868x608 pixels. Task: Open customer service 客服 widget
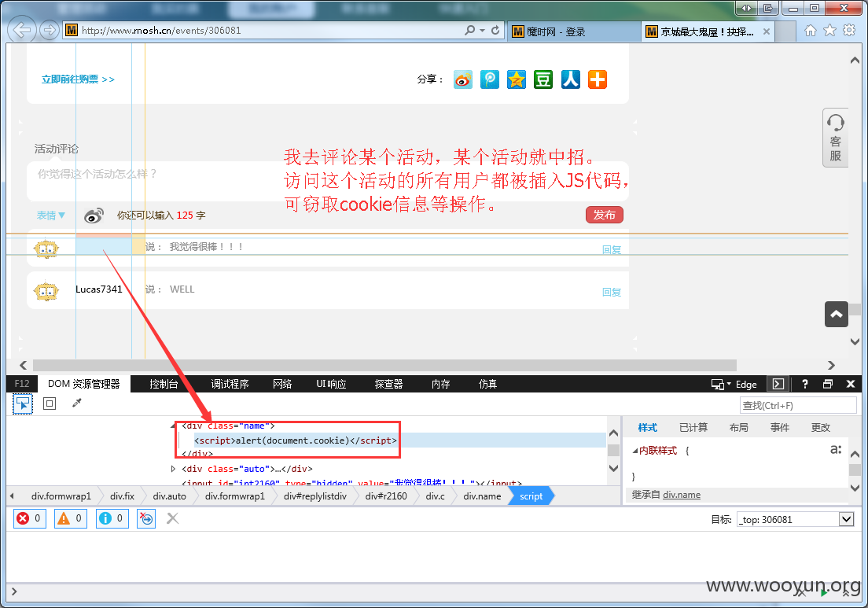[x=835, y=138]
